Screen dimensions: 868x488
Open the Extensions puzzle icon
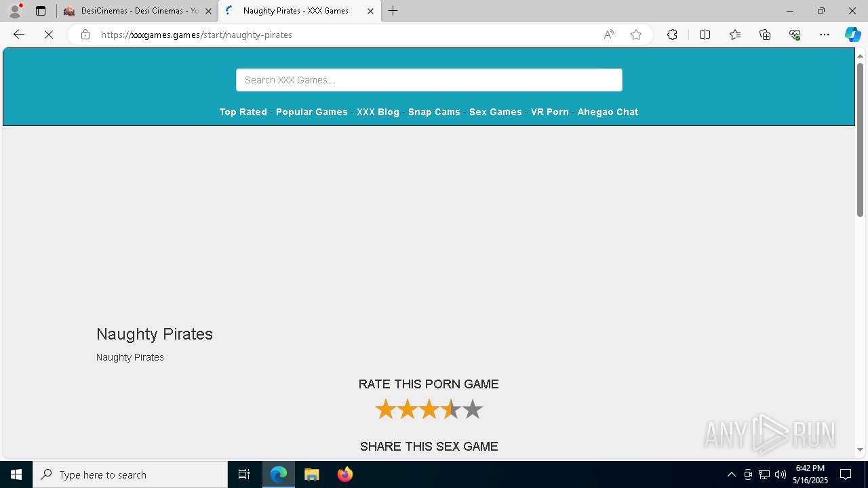pyautogui.click(x=672, y=35)
